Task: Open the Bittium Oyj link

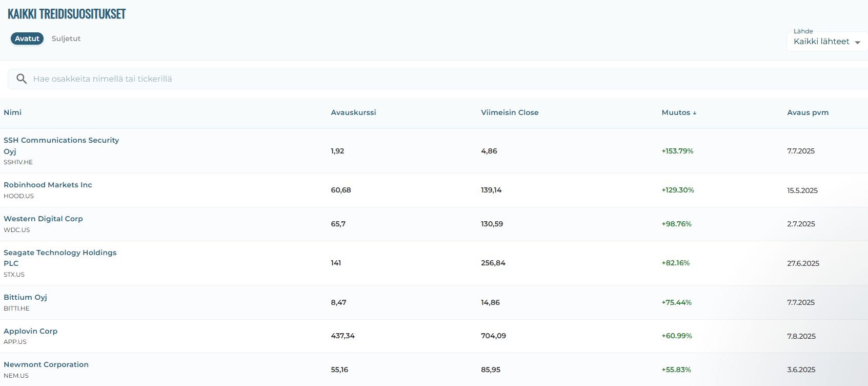Action: [x=25, y=297]
